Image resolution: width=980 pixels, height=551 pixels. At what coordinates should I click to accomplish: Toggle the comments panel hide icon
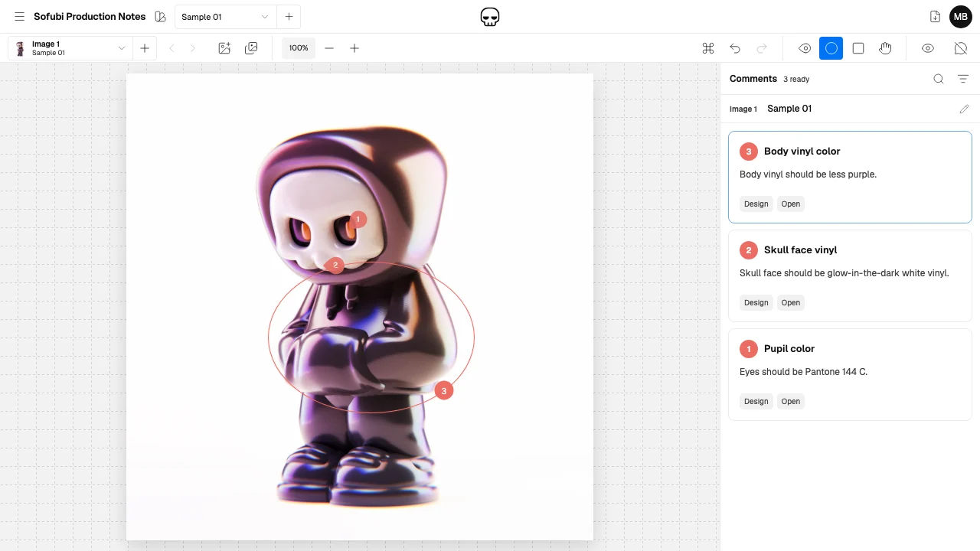tap(961, 48)
